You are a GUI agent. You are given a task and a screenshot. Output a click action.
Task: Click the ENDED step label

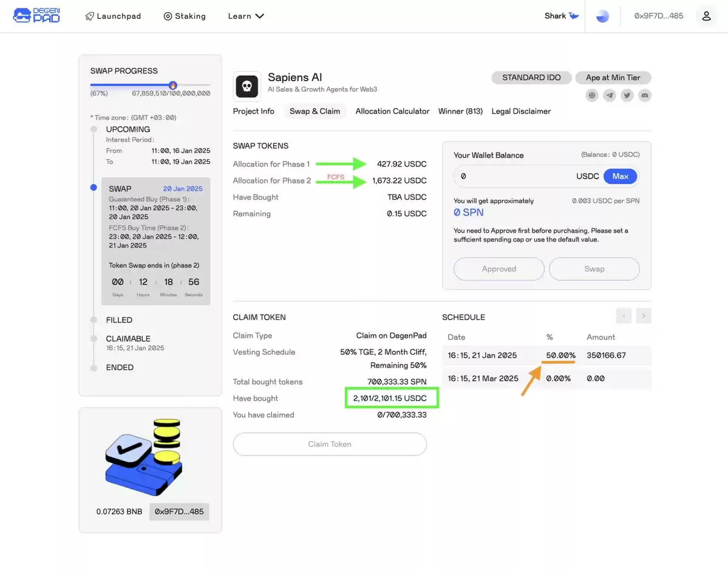pyautogui.click(x=120, y=368)
